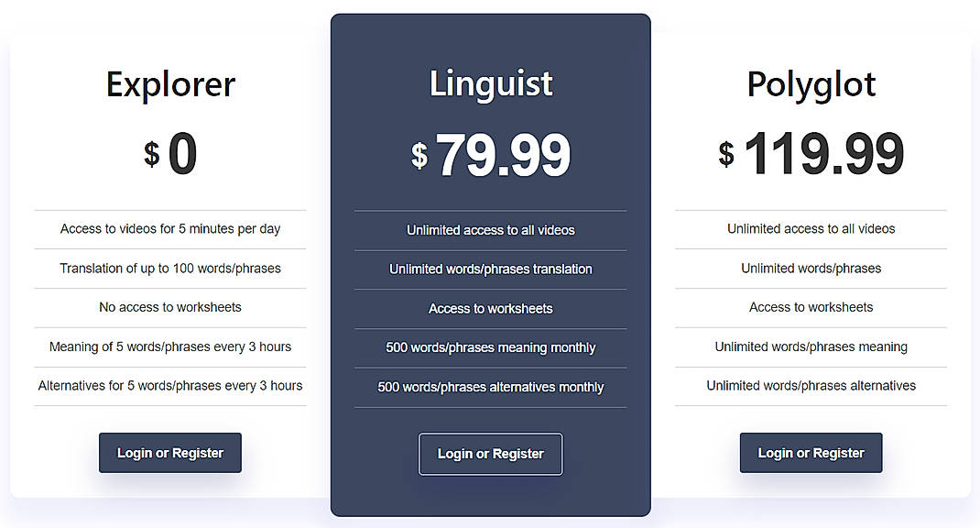The width and height of the screenshot is (980, 528).
Task: Click 'Unlimited words/phrases alternatives' on Polyglot
Action: (x=811, y=385)
